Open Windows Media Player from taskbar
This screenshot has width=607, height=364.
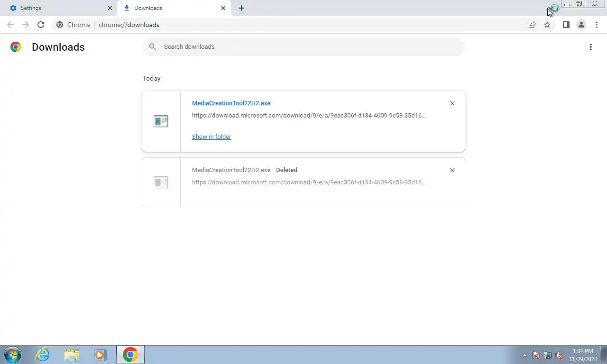[101, 355]
